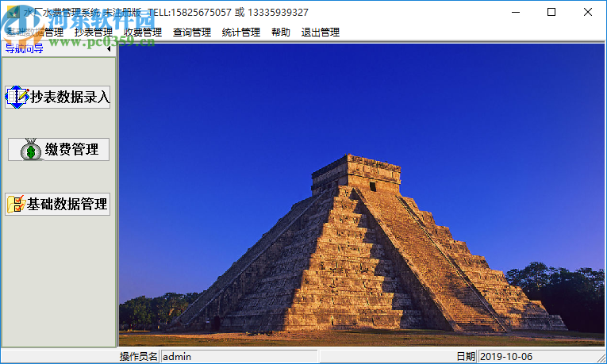Collapse the 导航向导 panel arrow
This screenshot has height=364, width=607.
(109, 48)
